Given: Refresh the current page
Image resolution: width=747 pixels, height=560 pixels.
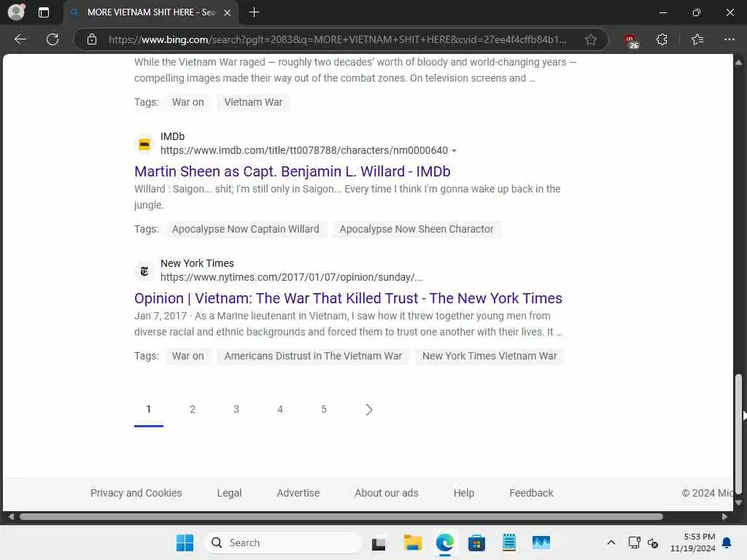Looking at the screenshot, I should click(x=53, y=39).
